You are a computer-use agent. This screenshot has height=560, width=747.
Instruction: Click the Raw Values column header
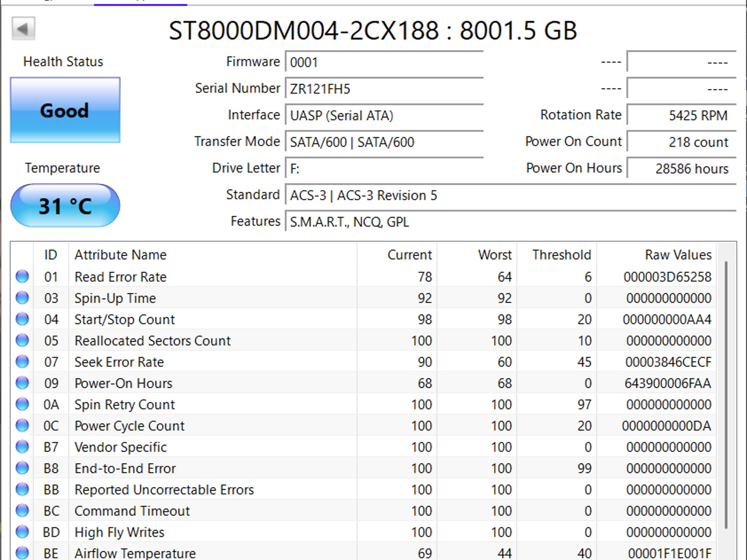(x=656, y=254)
